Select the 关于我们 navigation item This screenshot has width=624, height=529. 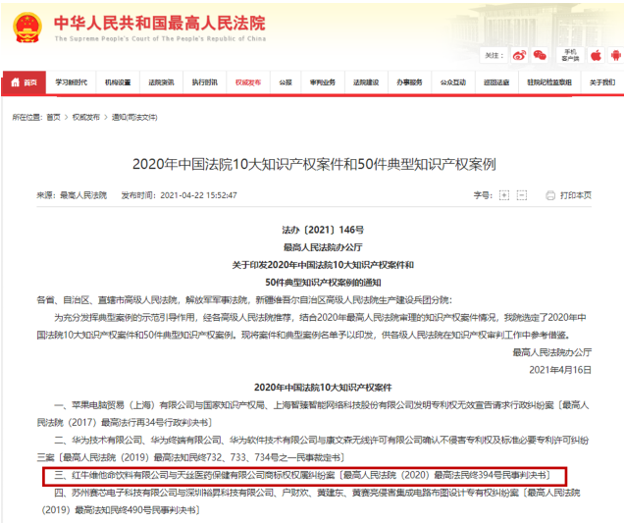point(601,81)
